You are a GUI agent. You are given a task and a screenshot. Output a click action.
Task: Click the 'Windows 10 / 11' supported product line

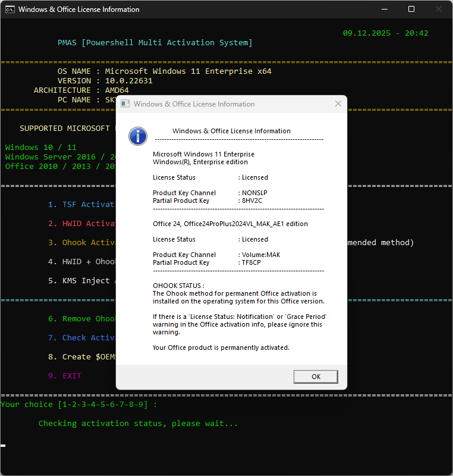[x=40, y=148]
